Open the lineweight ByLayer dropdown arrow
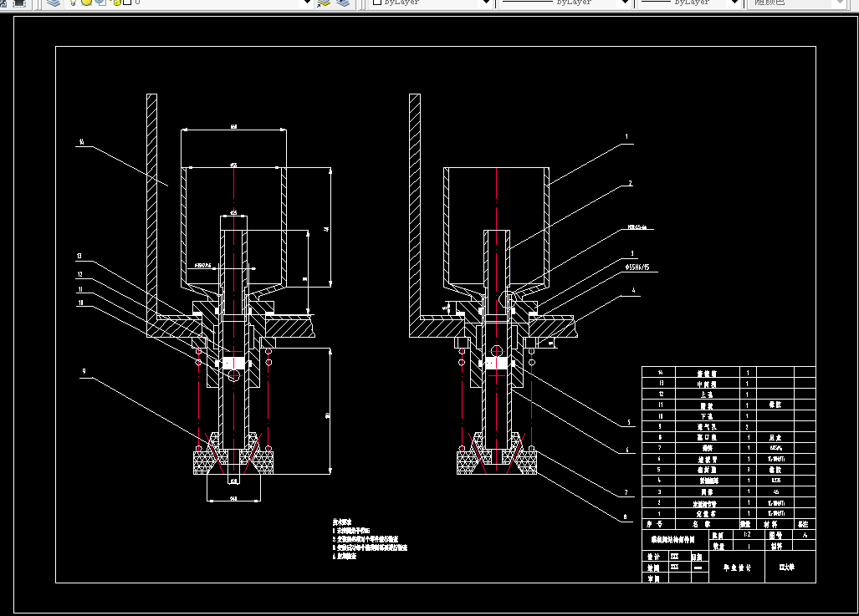The width and height of the screenshot is (859, 616). click(734, 3)
